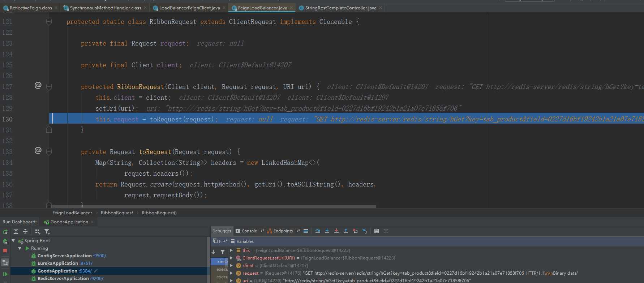Select RibbonRequest() breadcrumb item
The width and height of the screenshot is (644, 283).
pyautogui.click(x=159, y=213)
